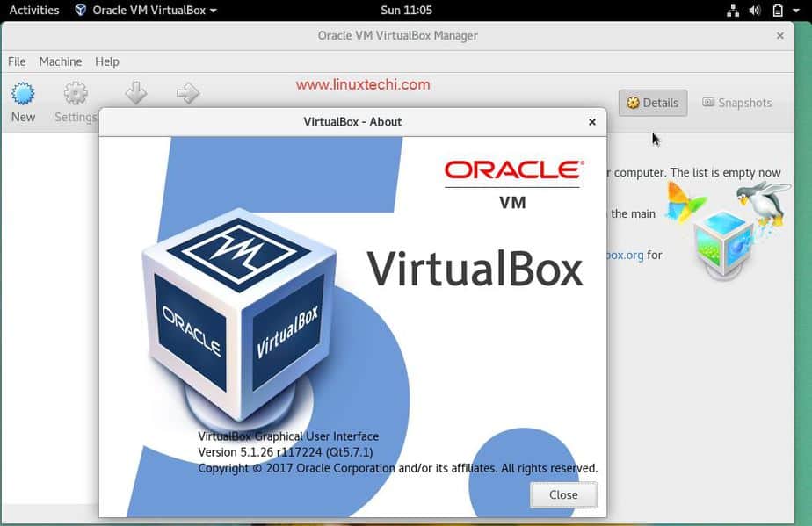Open the Oracle VM VirtualBox app menu
This screenshot has height=526, width=812.
146,10
